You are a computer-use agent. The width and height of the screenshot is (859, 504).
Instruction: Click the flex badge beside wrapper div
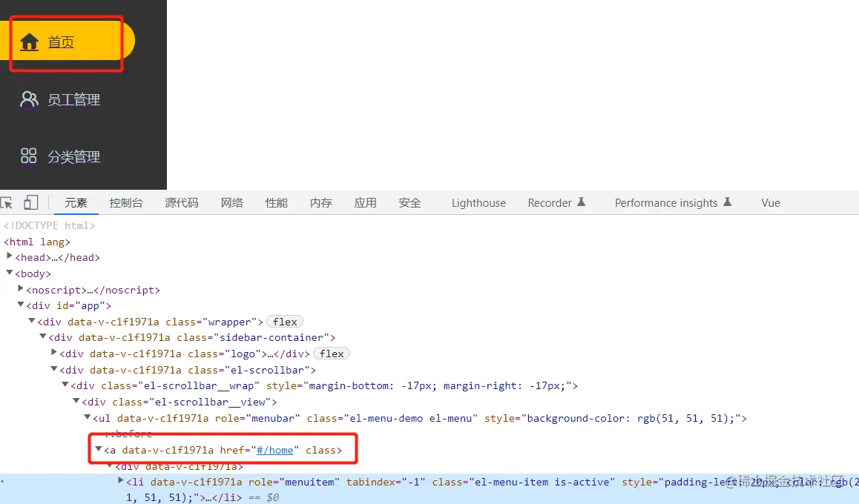click(285, 322)
